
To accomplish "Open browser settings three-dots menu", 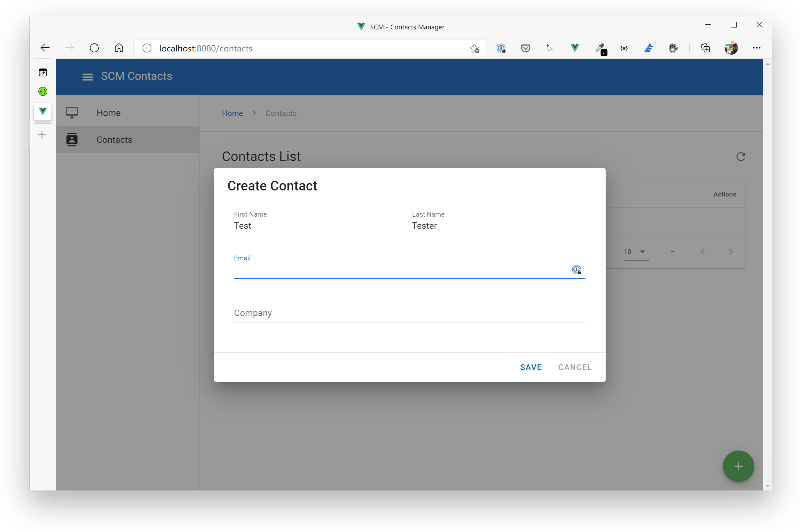I will (x=757, y=48).
